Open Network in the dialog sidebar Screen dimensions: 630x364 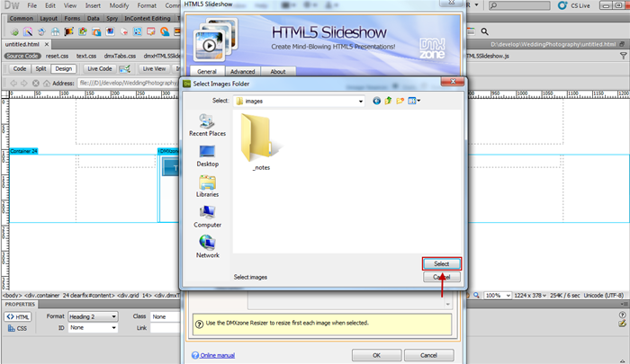coord(207,247)
